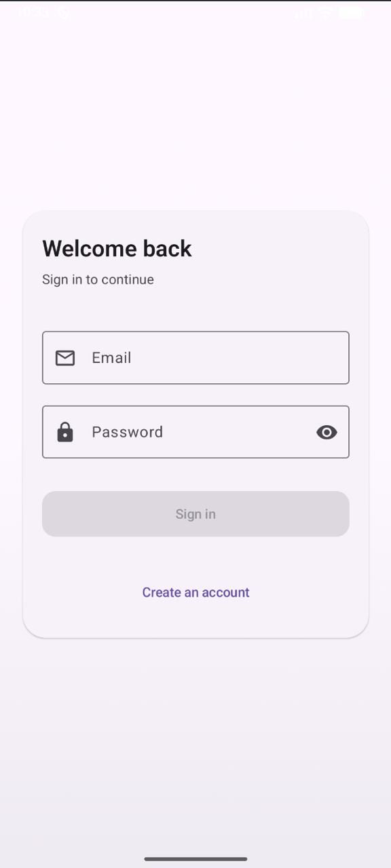This screenshot has height=868, width=391.
Task: Tap empty card area below Create an account
Action: (x=195, y=620)
